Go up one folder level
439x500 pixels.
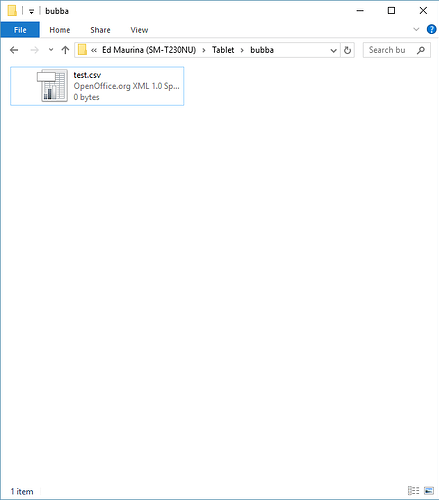pyautogui.click(x=65, y=50)
